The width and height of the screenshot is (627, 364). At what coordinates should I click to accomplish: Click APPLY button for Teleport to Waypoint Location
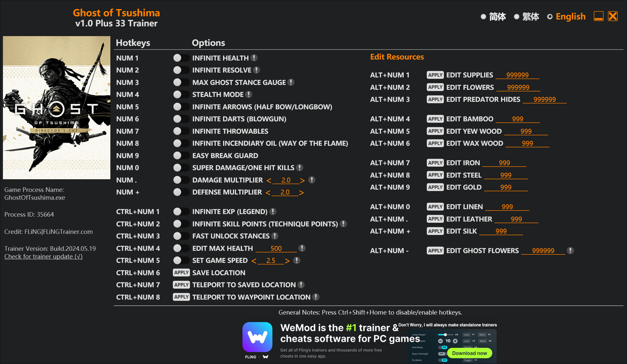180,297
